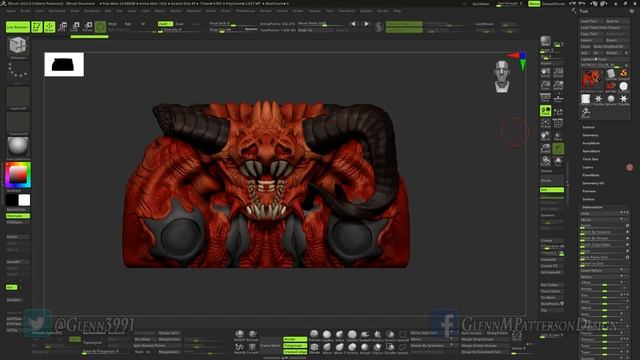Expand the Layers subpalette
The image size is (640, 360).
(588, 167)
